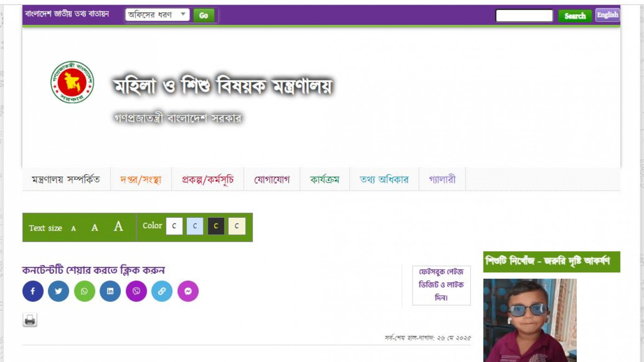Screen dimensions: 644x362
Task: Choose the black color scheme swatch
Action: click(216, 226)
